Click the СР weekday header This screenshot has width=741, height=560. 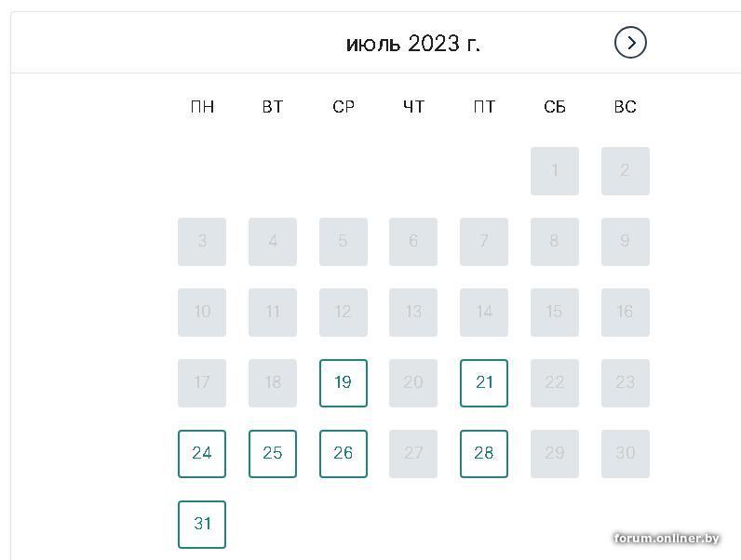[344, 107]
